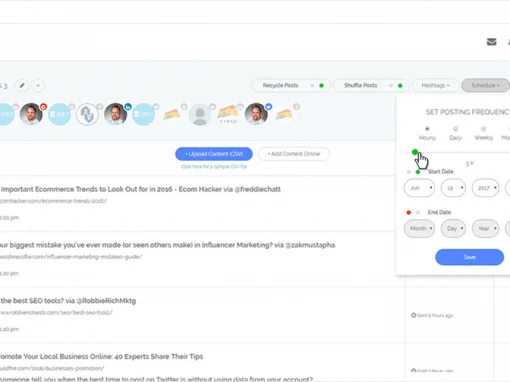Open the Promote Your Local Business post
Screen dimensions: 510x382
pos(101,356)
